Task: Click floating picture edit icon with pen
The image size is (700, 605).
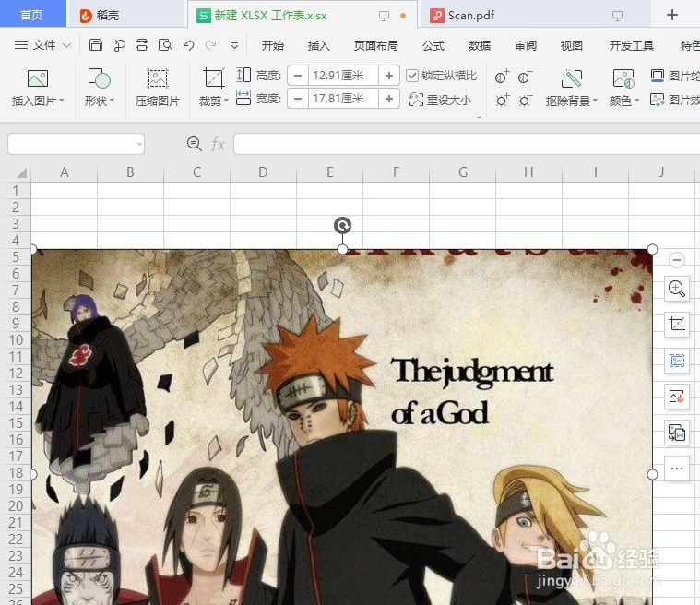Action: click(x=677, y=396)
